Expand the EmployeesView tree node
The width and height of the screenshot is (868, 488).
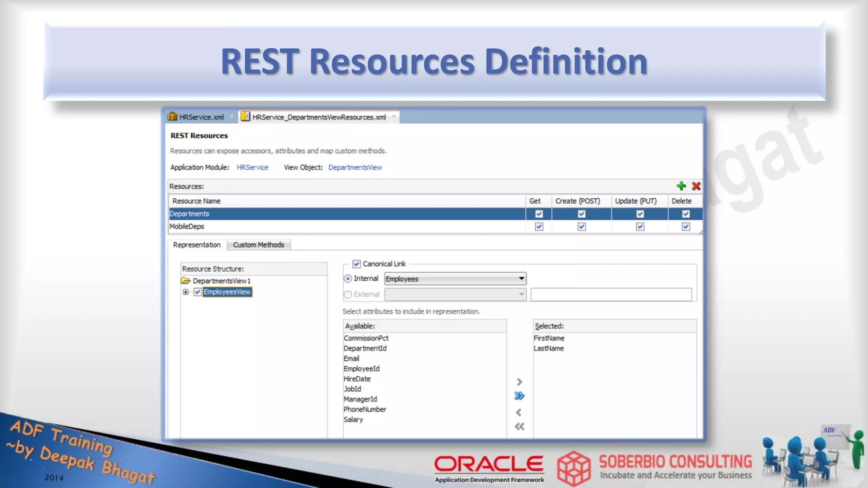coord(186,292)
